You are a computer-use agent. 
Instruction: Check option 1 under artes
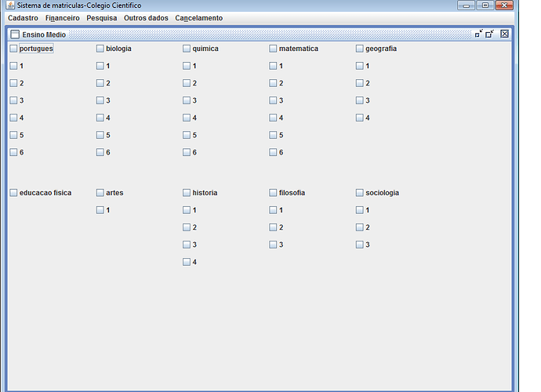click(103, 210)
